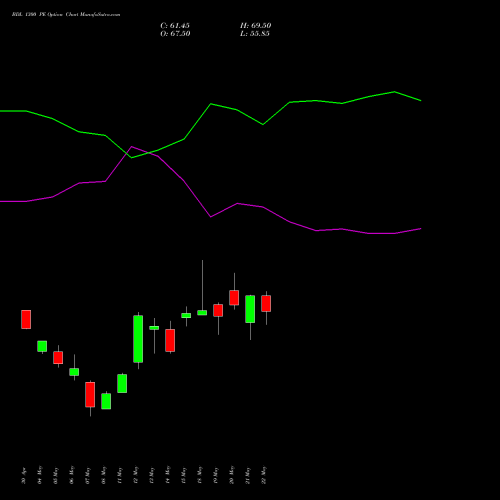Click the 08 May date label
Screen dimensions: 500x500
104,475
